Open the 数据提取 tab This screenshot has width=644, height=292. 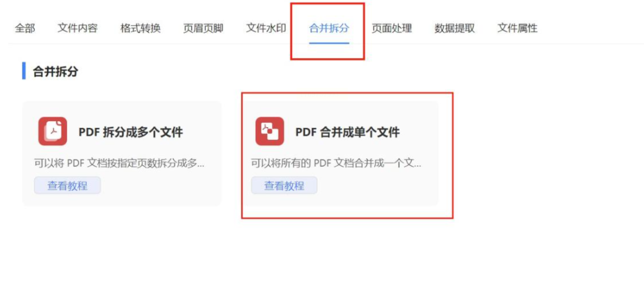tap(455, 28)
